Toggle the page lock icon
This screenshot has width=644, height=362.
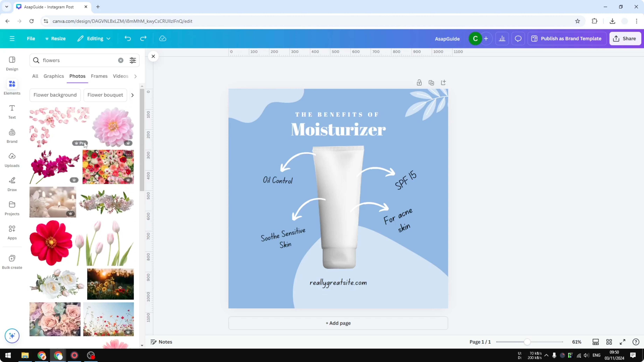tap(419, 82)
